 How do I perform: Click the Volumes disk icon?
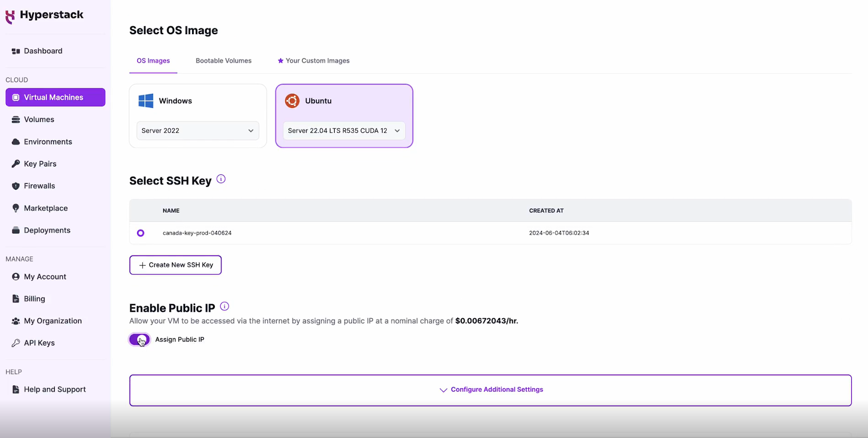[x=16, y=120]
